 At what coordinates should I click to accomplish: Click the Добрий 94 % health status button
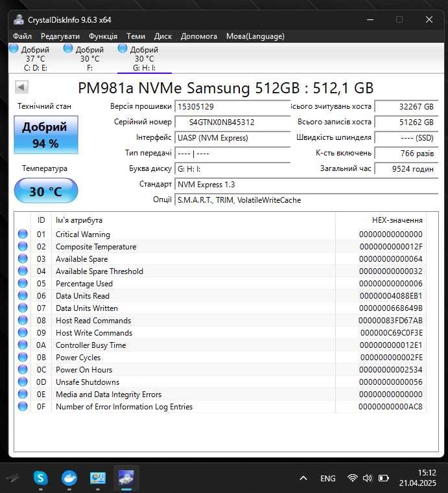[46, 135]
